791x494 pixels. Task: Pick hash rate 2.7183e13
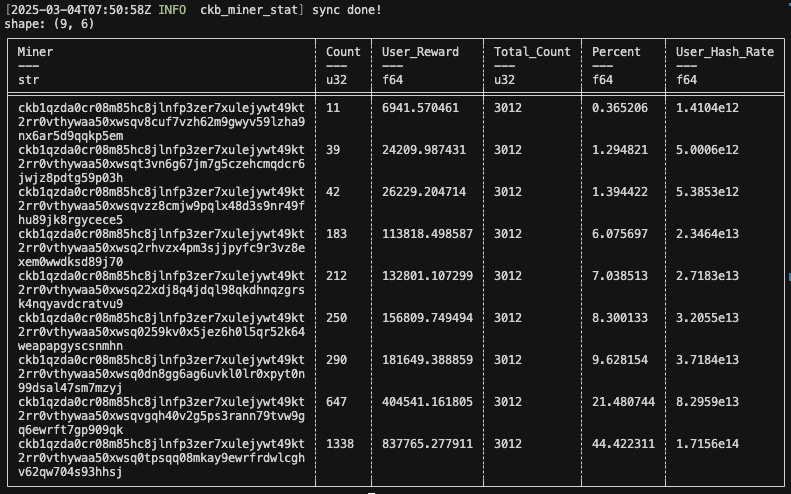tap(707, 276)
